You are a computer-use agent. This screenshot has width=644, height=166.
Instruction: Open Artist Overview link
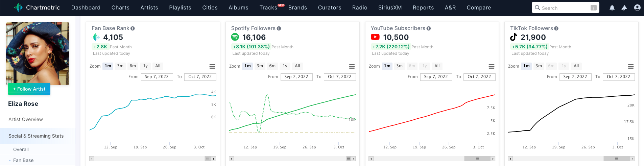pyautogui.click(x=26, y=119)
